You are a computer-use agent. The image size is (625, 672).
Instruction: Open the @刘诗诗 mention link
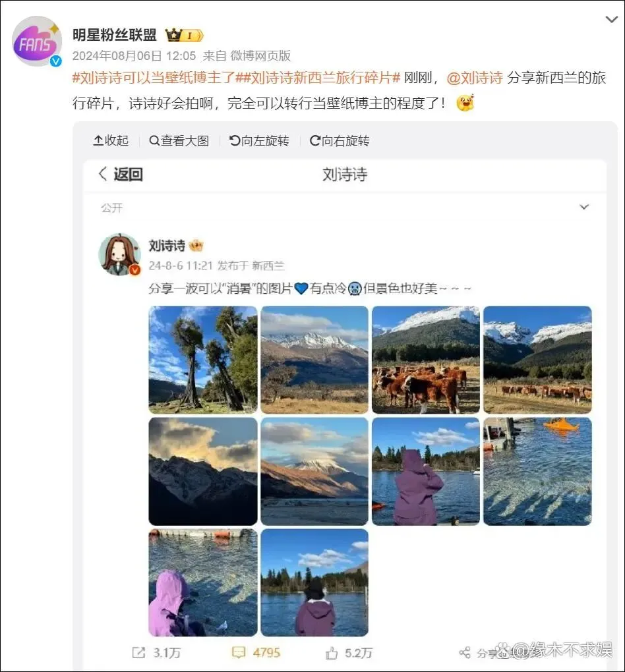(x=475, y=78)
